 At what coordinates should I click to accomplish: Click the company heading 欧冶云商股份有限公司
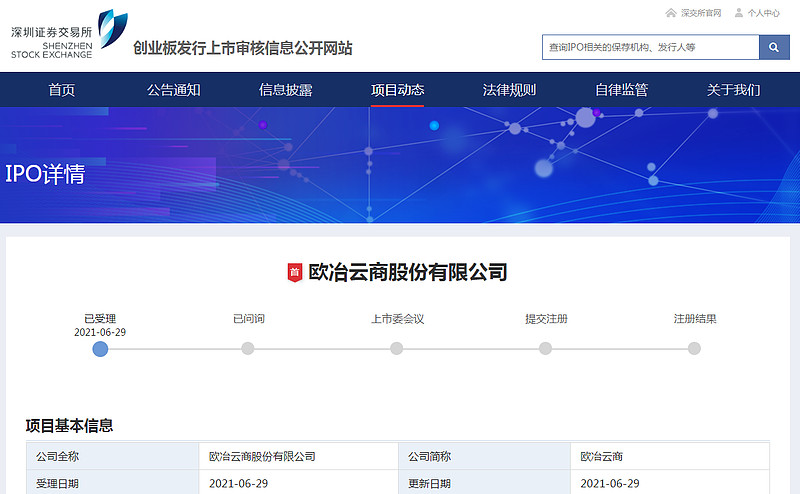click(408, 273)
